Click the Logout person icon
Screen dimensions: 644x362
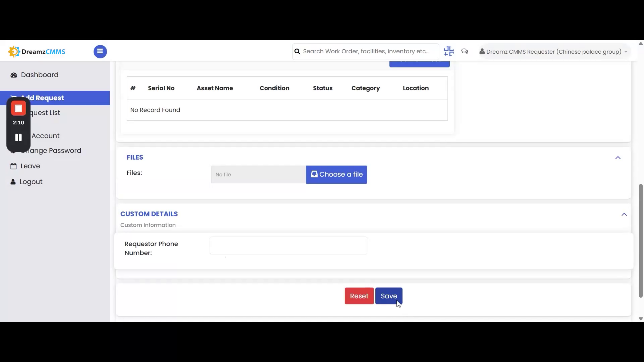[13, 182]
